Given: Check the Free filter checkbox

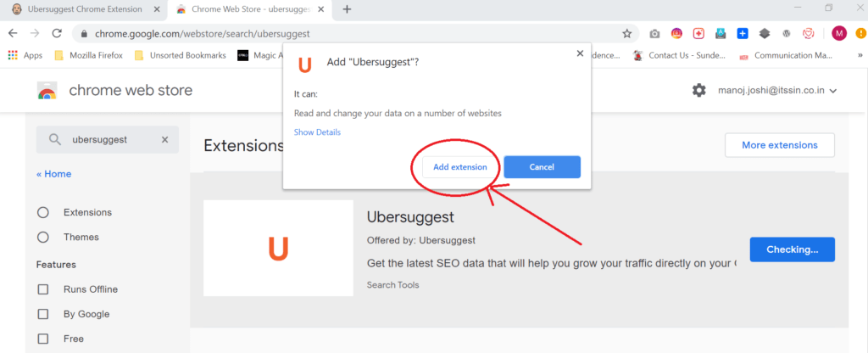Looking at the screenshot, I should pyautogui.click(x=42, y=339).
